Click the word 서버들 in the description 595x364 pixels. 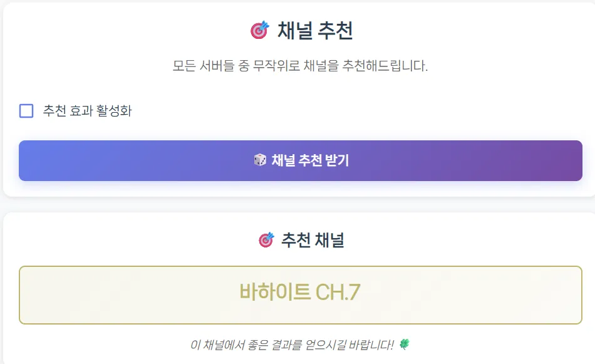[x=212, y=66]
